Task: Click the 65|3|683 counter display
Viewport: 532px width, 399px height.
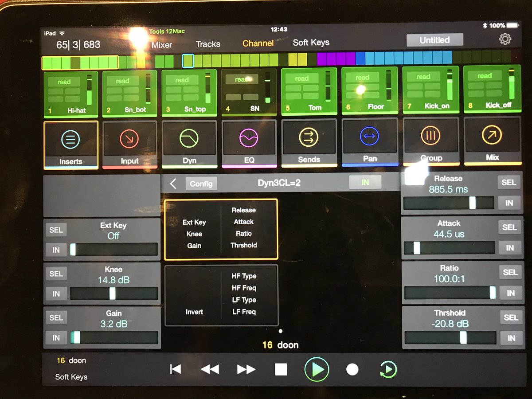Action: (x=78, y=45)
